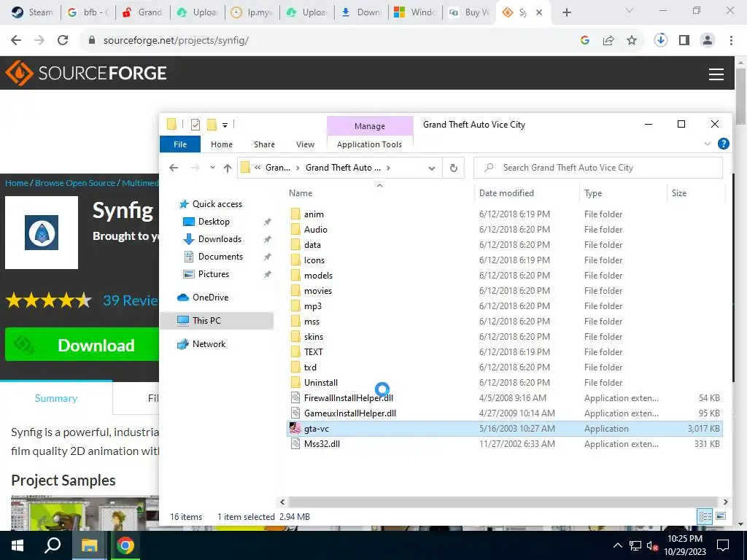Go back in File Explorer
This screenshot has height=560, width=747.
click(174, 168)
